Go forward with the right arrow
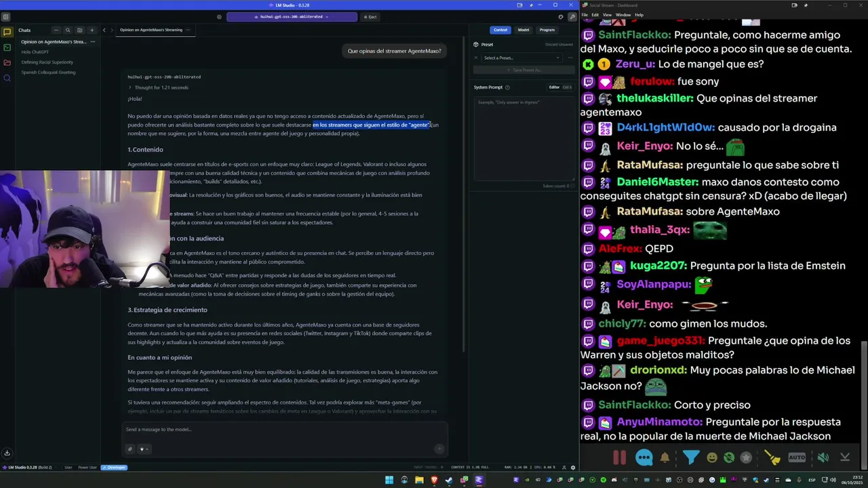 coord(113,30)
